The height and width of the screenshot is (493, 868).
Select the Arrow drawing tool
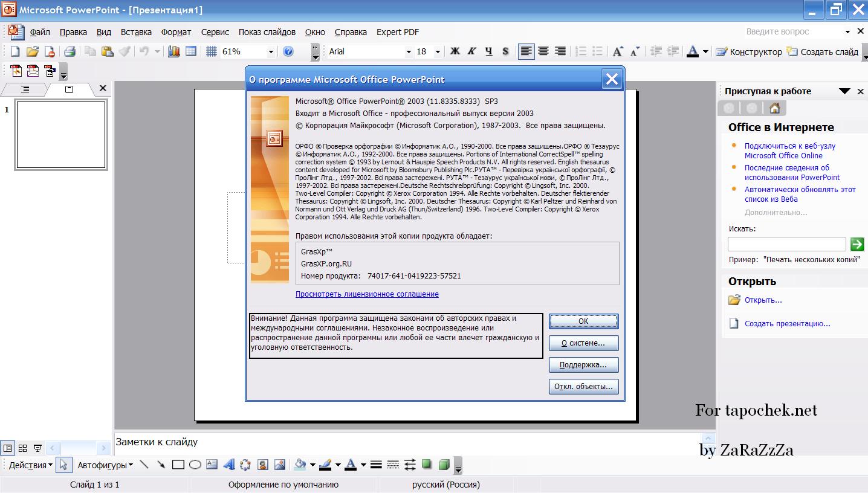coord(161,465)
